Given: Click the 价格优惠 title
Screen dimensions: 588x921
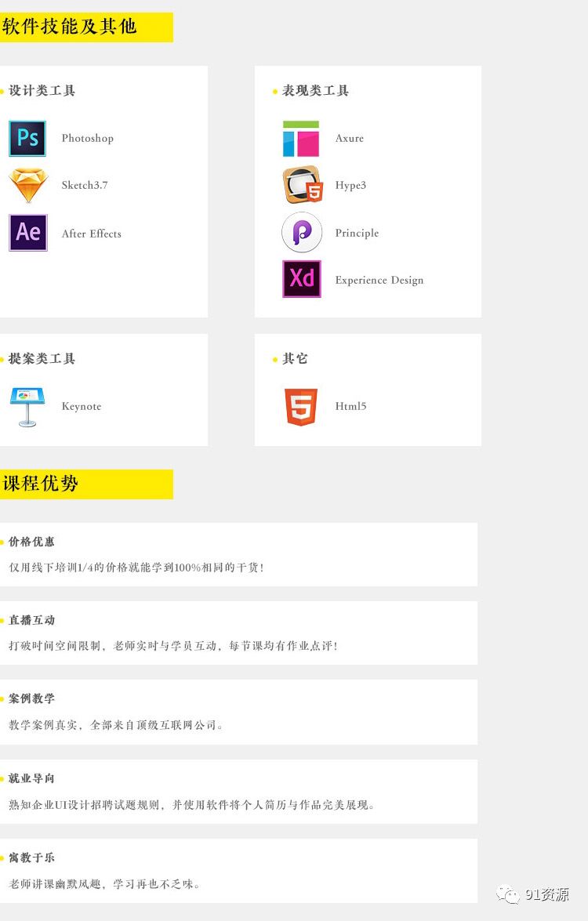Looking at the screenshot, I should (x=31, y=542).
